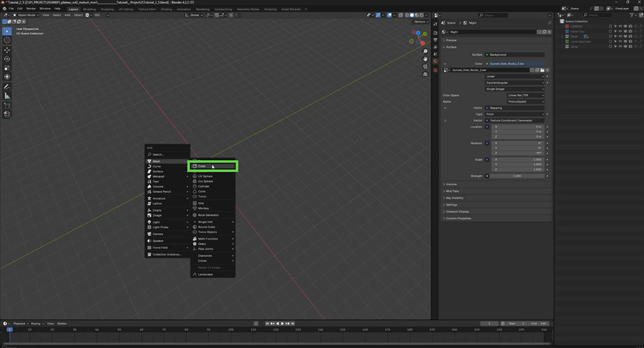644x348 pixels.
Task: Toggle visibility eye for Kyoto City collection
Action: (620, 31)
